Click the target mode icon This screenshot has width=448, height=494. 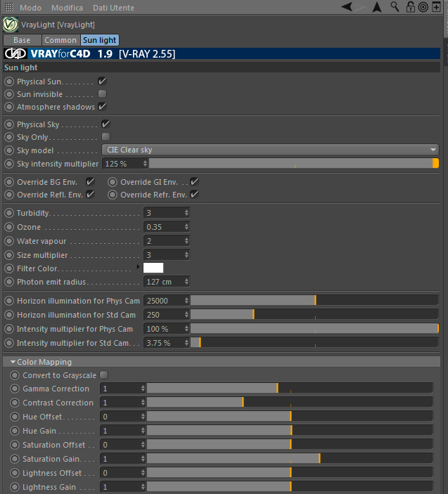pyautogui.click(x=423, y=7)
